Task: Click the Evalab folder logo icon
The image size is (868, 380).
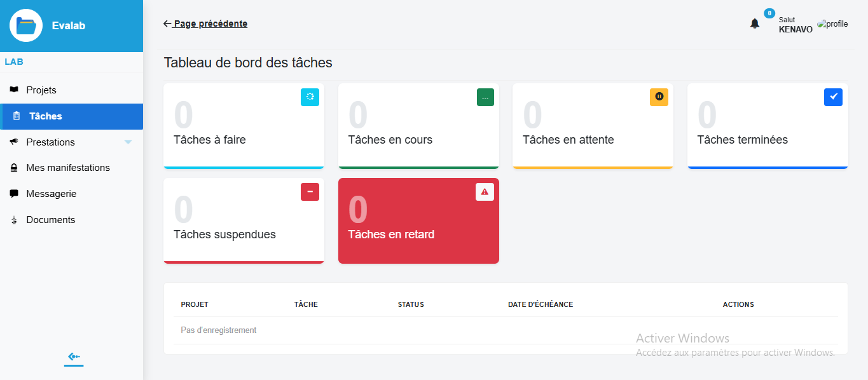Action: point(26,26)
